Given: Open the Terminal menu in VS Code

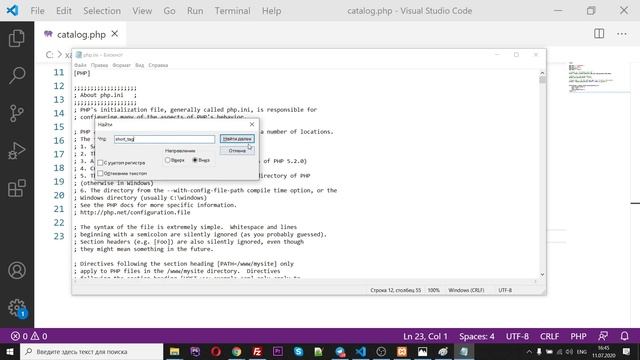Looking at the screenshot, I should click(233, 11).
